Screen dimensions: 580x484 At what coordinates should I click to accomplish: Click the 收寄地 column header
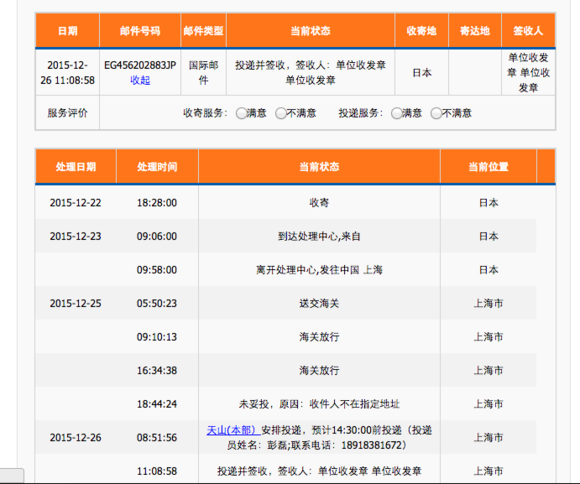point(422,31)
